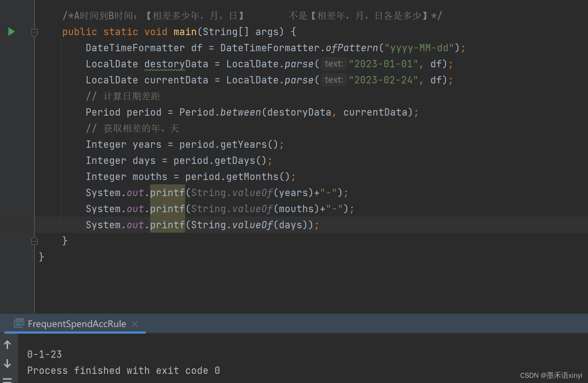Click highlighted printf on the years line
This screenshot has width=588, height=383.
click(x=168, y=193)
